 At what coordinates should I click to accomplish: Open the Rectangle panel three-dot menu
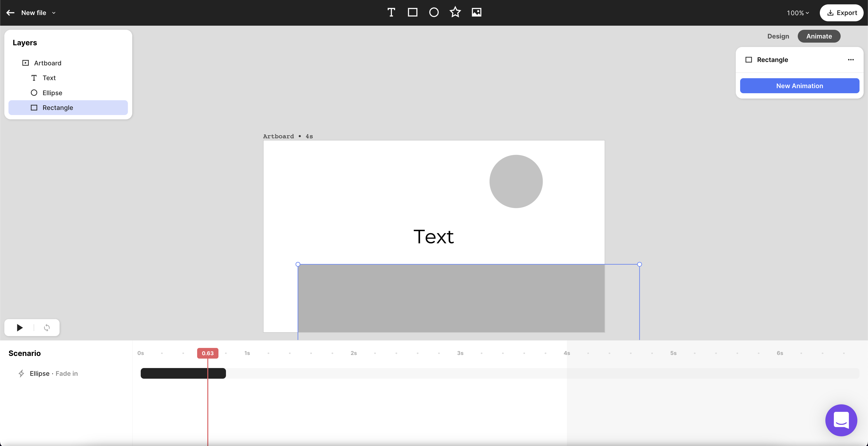[851, 60]
